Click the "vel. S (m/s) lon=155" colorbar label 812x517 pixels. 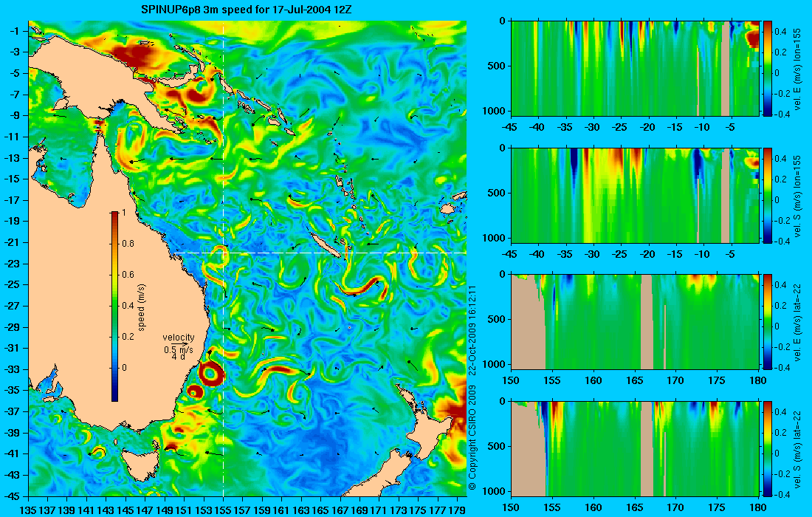coord(798,195)
